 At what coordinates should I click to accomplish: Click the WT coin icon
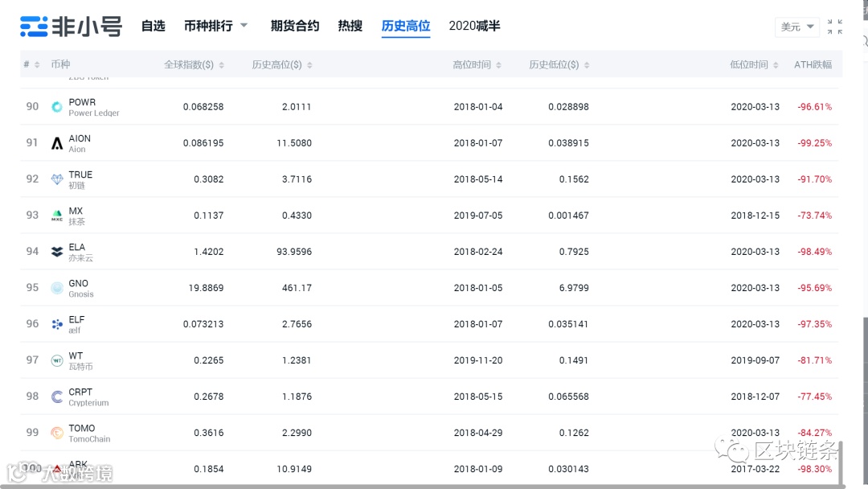pyautogui.click(x=57, y=360)
